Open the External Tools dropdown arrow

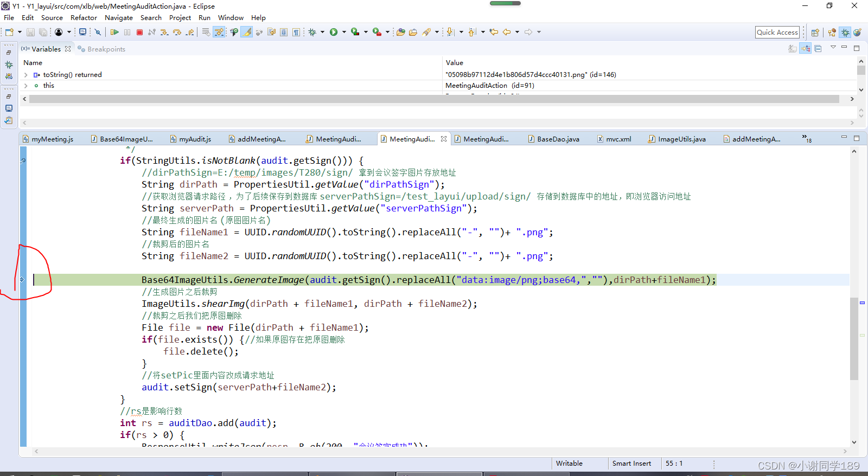(x=387, y=32)
